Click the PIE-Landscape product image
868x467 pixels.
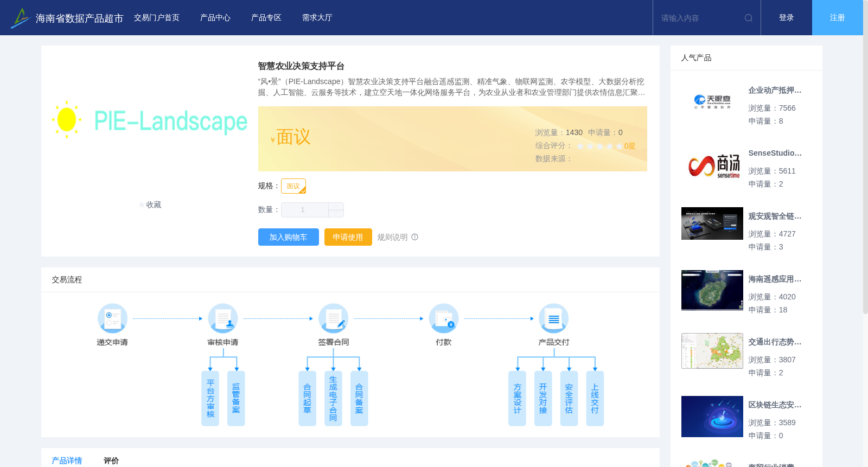150,120
